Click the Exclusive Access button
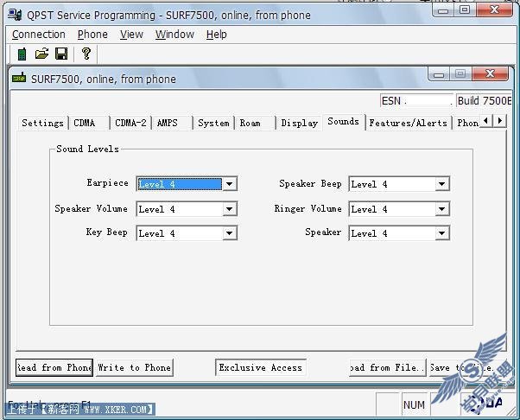Viewport: 520px width, 420px height. coord(261,367)
